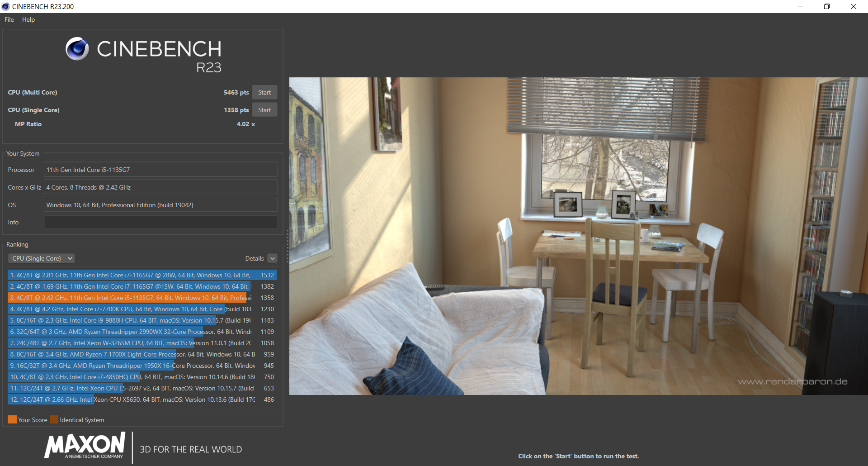Select ranking row 10 Core i7-4850HQ
Image resolution: width=868 pixels, height=466 pixels.
tap(142, 377)
